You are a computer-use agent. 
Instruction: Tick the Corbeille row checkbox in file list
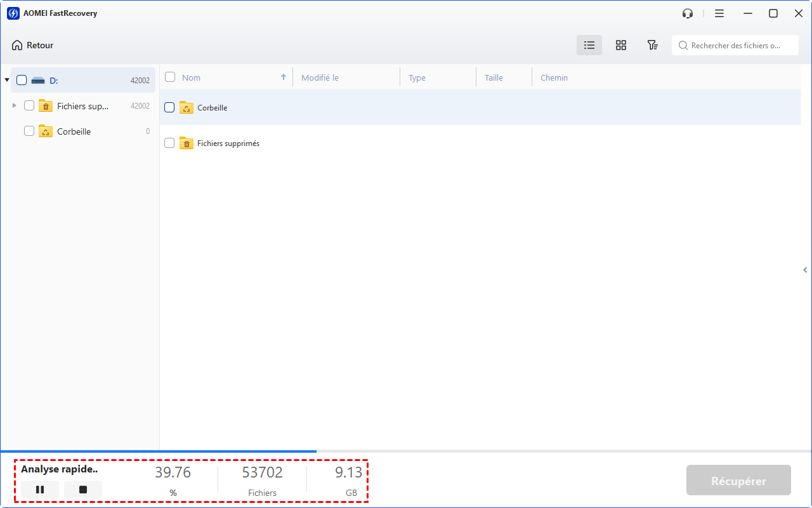(169, 108)
